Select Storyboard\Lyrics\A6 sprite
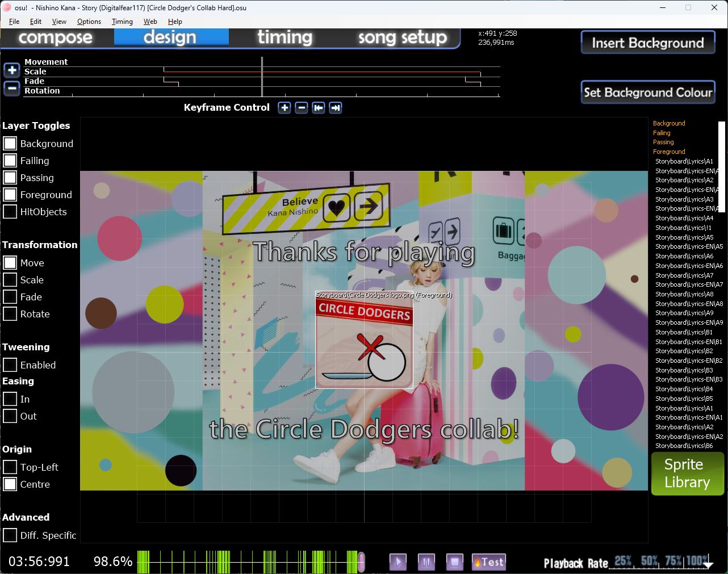 click(x=684, y=256)
